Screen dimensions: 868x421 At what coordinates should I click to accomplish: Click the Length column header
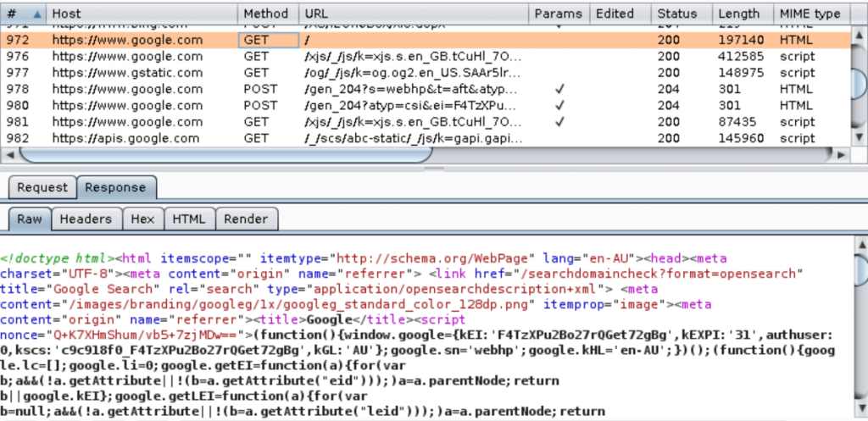[739, 14]
